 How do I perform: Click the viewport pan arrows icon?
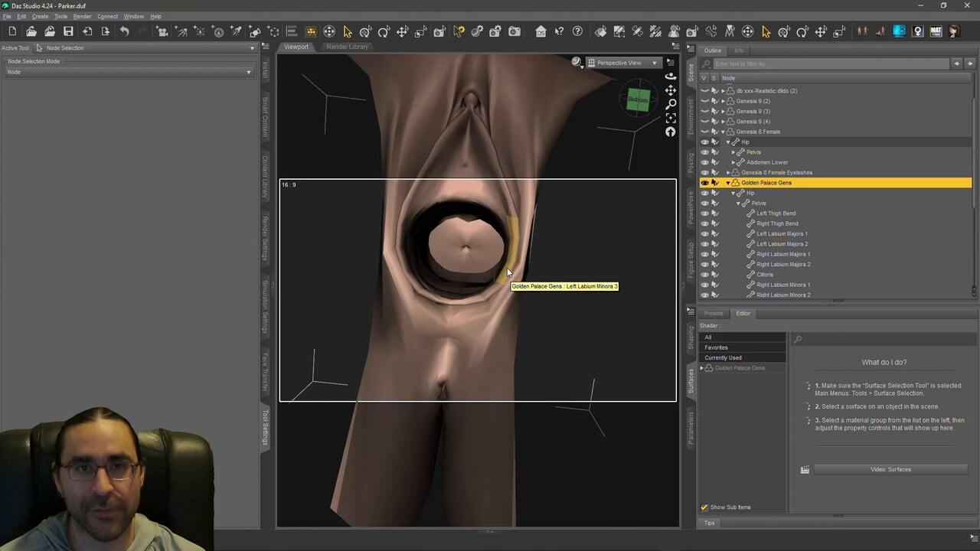[671, 90]
